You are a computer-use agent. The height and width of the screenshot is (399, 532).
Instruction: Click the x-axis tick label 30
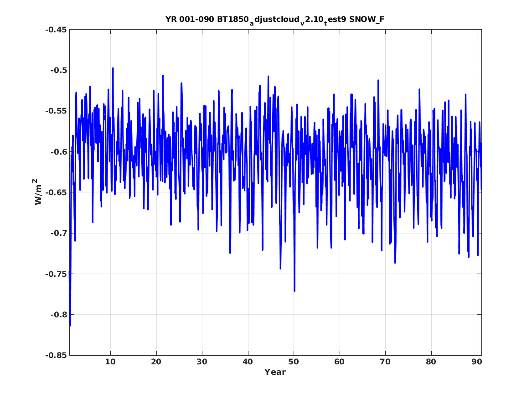click(x=202, y=362)
